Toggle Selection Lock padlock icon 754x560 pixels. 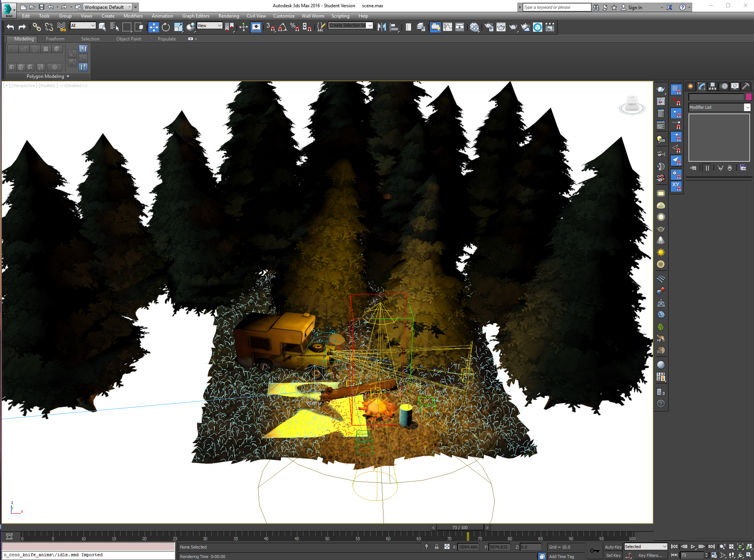click(437, 547)
